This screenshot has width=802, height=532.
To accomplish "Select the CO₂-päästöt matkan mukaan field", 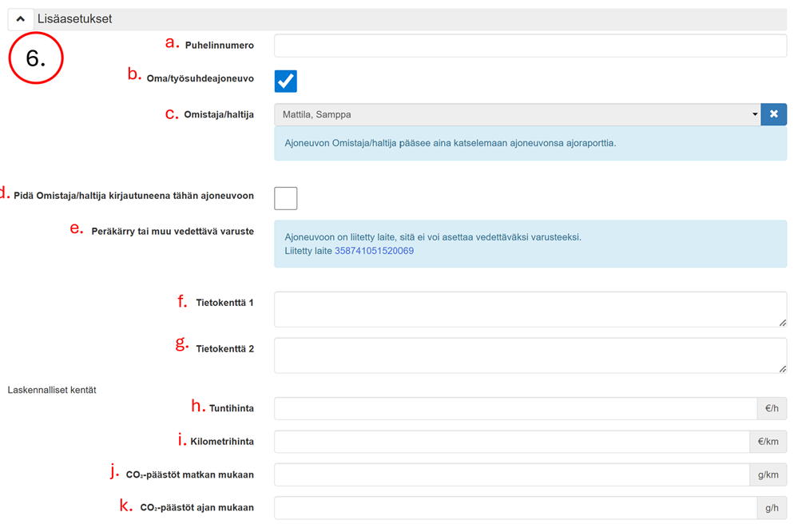I will [x=511, y=475].
